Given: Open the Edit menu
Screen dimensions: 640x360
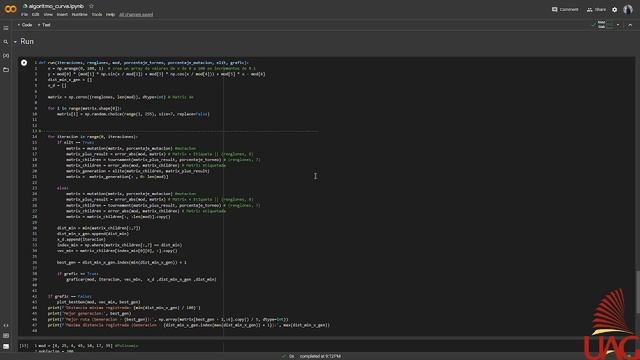Looking at the screenshot, I should click(36, 14).
